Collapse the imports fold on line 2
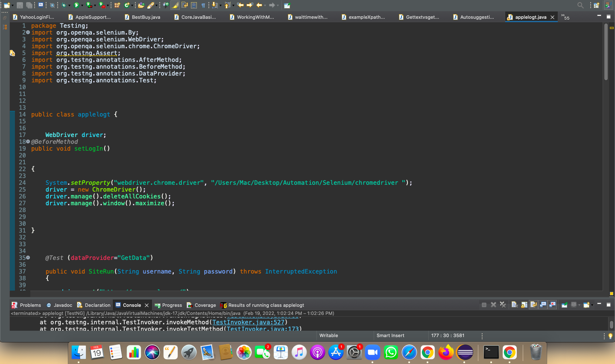This screenshot has width=615, height=364. coord(28,32)
